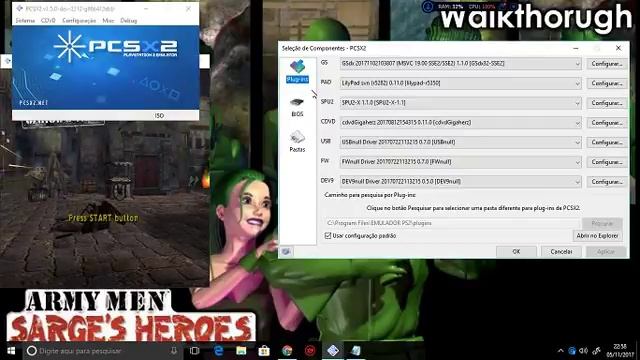The width and height of the screenshot is (640, 360).
Task: Click Abrir no Explorer button
Action: [598, 236]
